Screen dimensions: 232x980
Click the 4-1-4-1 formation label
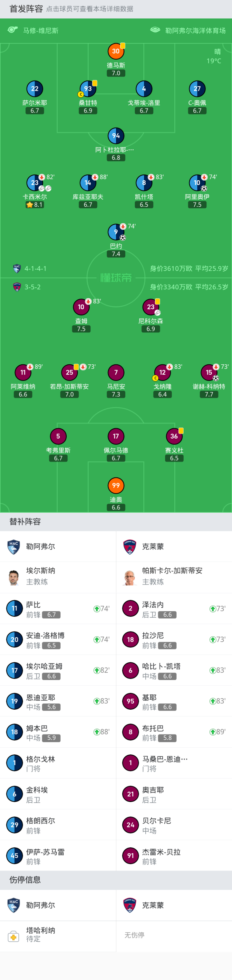pos(35,269)
